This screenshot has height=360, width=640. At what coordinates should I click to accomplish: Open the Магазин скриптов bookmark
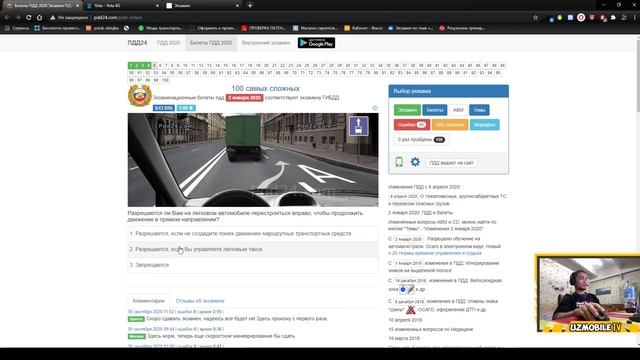pyautogui.click(x=315, y=28)
